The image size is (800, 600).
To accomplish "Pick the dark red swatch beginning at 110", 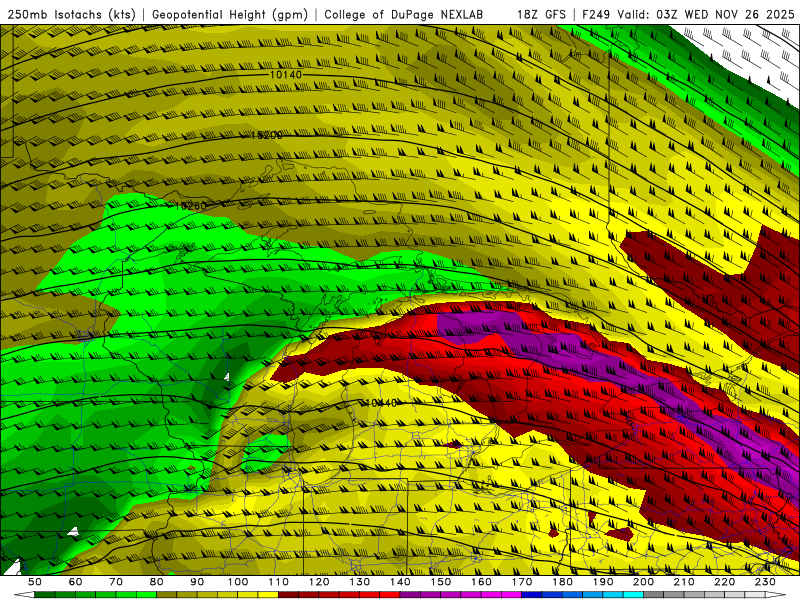I will (288, 595).
